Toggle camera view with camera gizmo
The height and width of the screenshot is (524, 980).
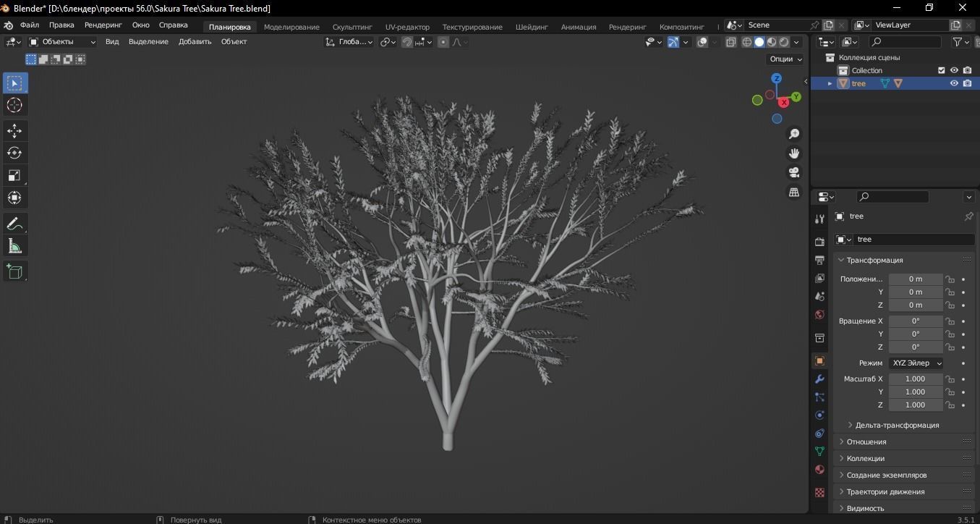[794, 172]
